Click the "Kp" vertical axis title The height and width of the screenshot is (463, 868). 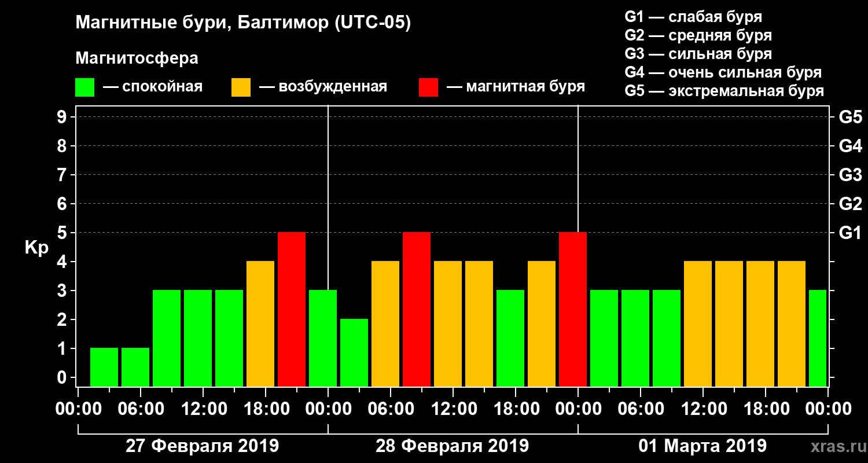(x=36, y=248)
